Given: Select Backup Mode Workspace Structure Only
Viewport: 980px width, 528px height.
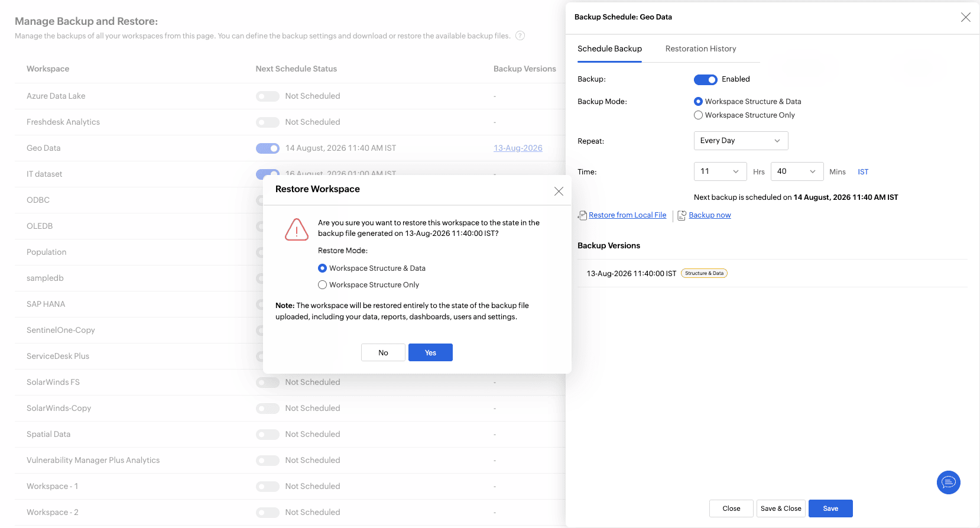Looking at the screenshot, I should click(x=698, y=115).
